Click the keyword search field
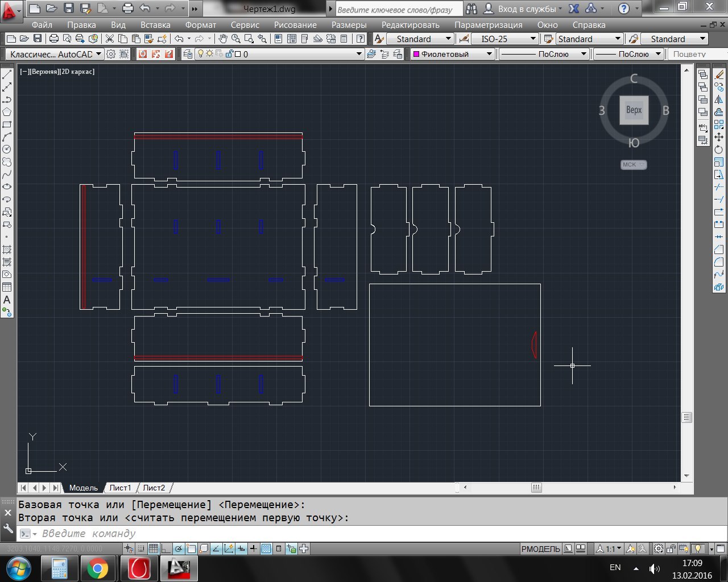The height and width of the screenshot is (582, 728). click(x=399, y=9)
